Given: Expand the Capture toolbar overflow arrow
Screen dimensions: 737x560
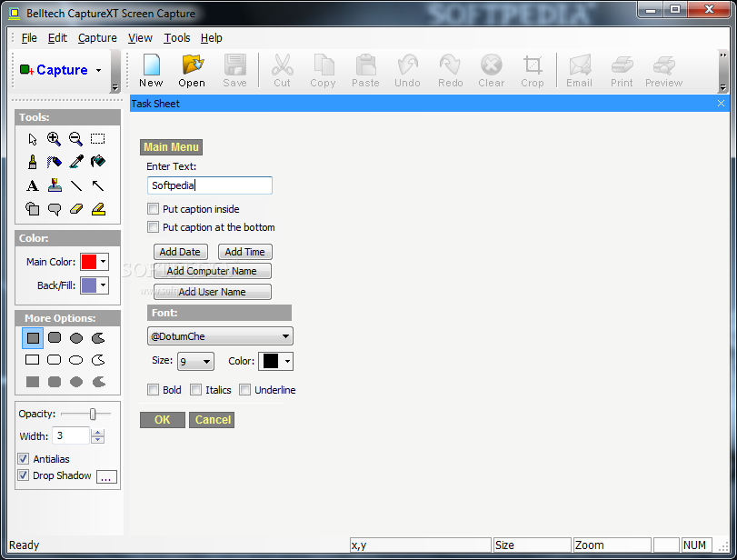Looking at the screenshot, I should [115, 87].
